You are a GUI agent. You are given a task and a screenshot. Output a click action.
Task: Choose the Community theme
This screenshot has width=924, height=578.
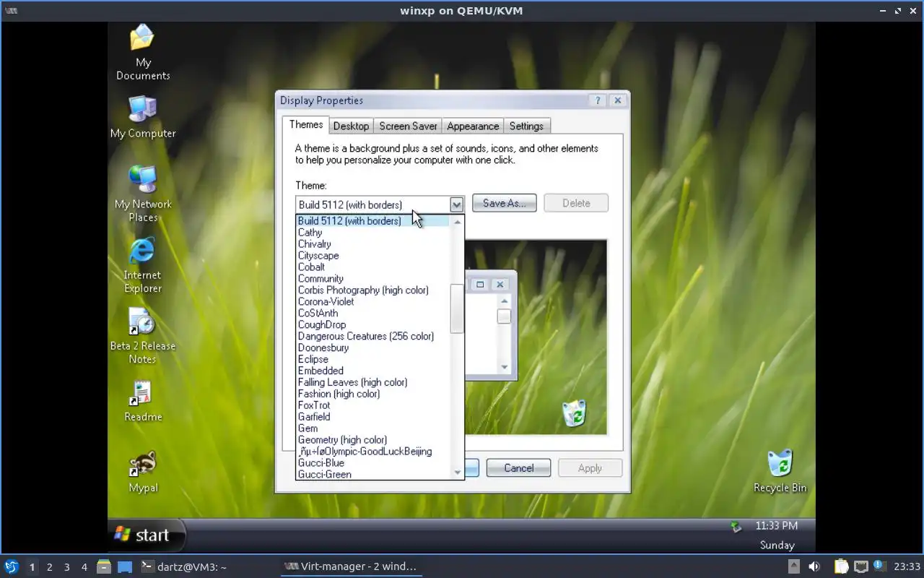point(373,279)
